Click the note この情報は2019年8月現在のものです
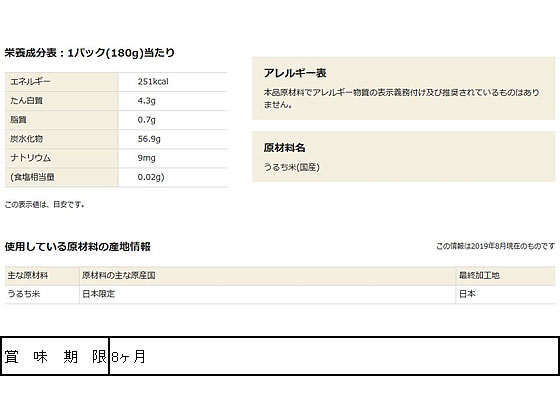This screenshot has height=420, width=560. [x=496, y=246]
